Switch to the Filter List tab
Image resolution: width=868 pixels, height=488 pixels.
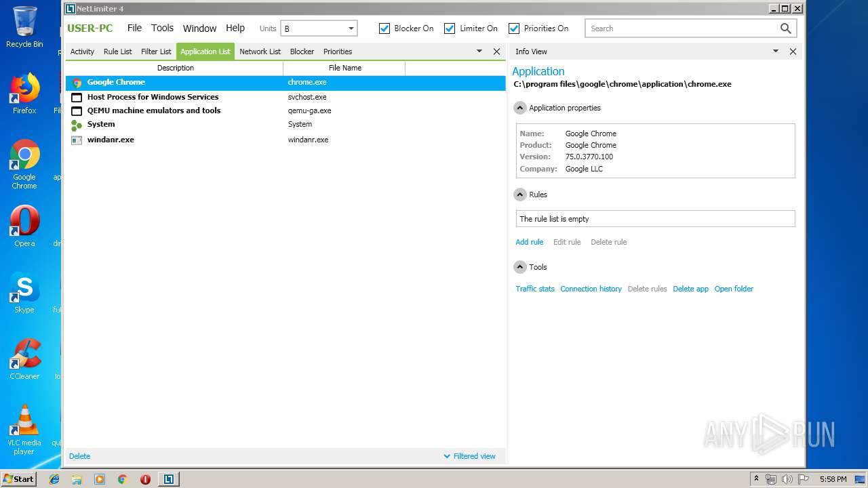pyautogui.click(x=156, y=52)
